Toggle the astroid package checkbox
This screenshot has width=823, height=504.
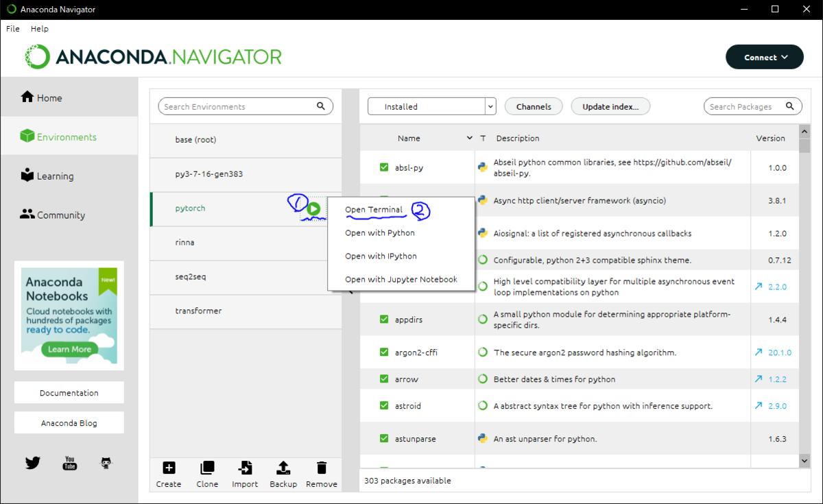coord(384,406)
